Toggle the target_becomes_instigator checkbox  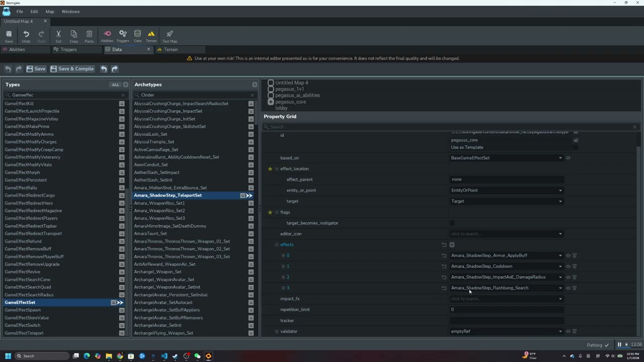452,223
